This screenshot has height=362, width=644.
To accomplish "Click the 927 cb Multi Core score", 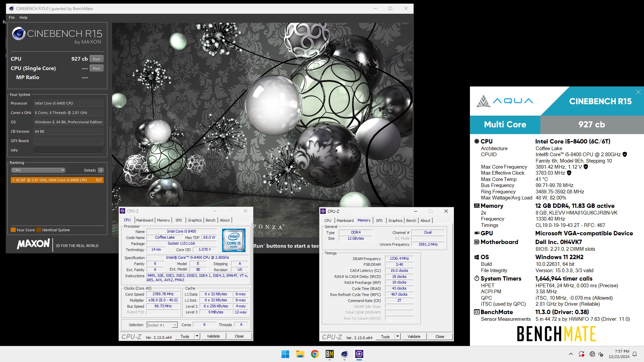I will (x=592, y=125).
